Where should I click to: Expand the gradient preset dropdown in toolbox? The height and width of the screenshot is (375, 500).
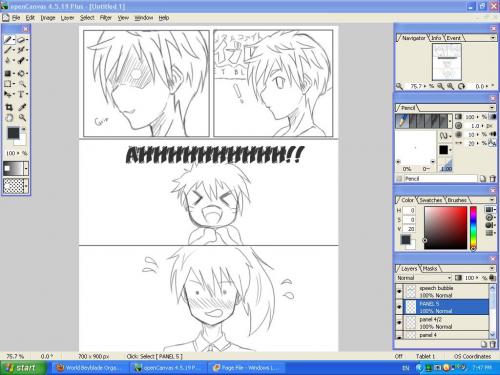pyautogui.click(x=26, y=169)
